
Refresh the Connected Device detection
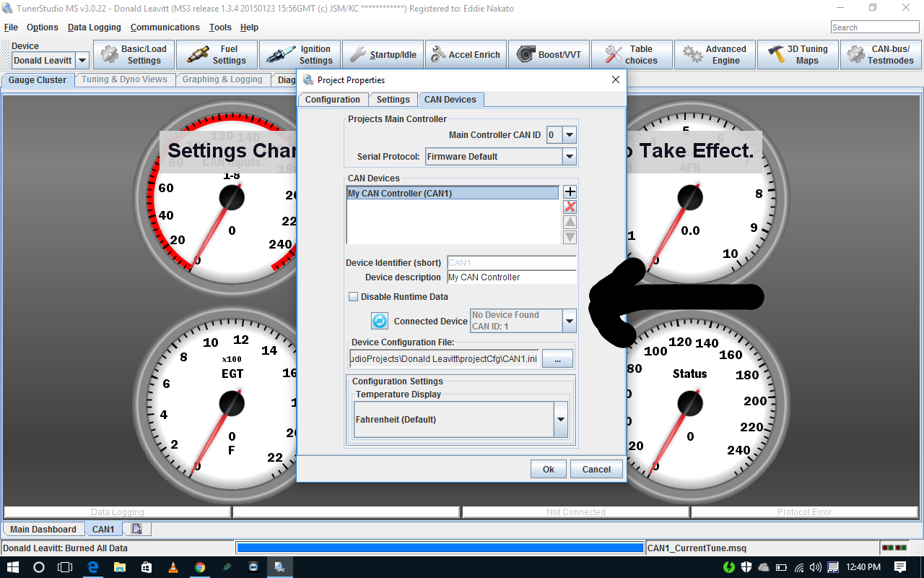(x=380, y=321)
